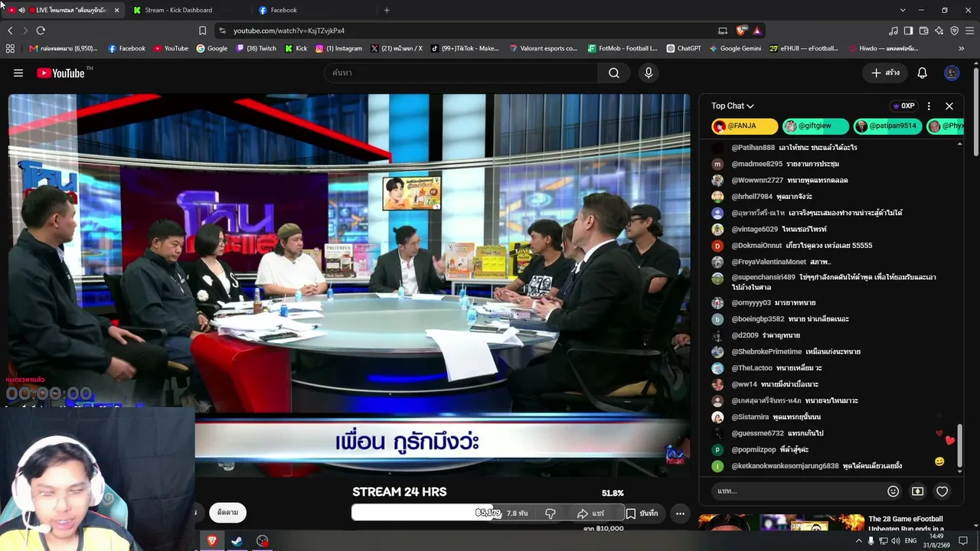980x551 pixels.
Task: Open the FotMob bookmark
Action: [x=622, y=48]
